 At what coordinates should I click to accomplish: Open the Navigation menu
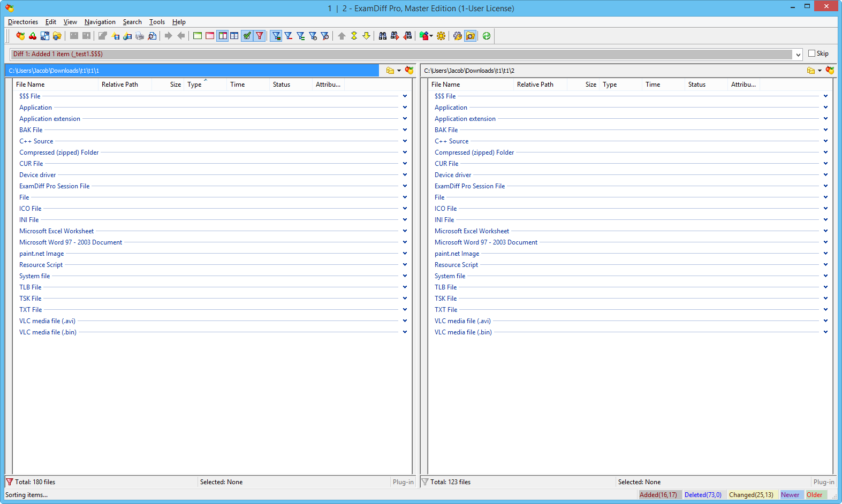[100, 22]
